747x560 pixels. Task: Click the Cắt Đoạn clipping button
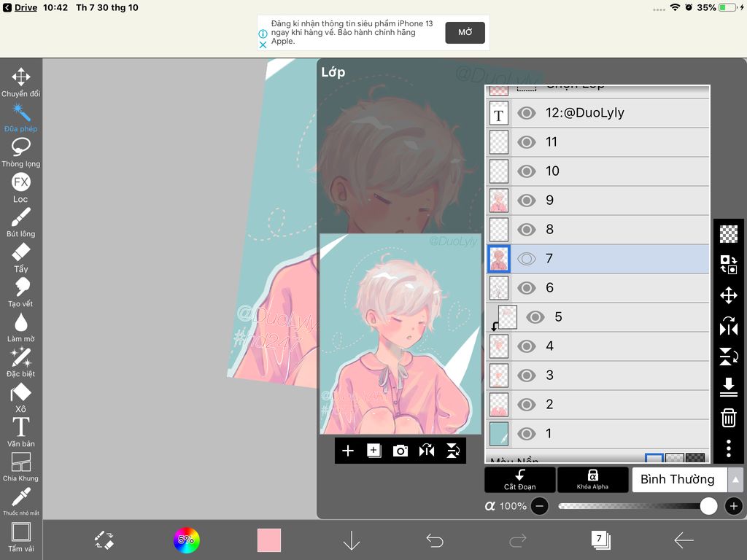coord(519,480)
